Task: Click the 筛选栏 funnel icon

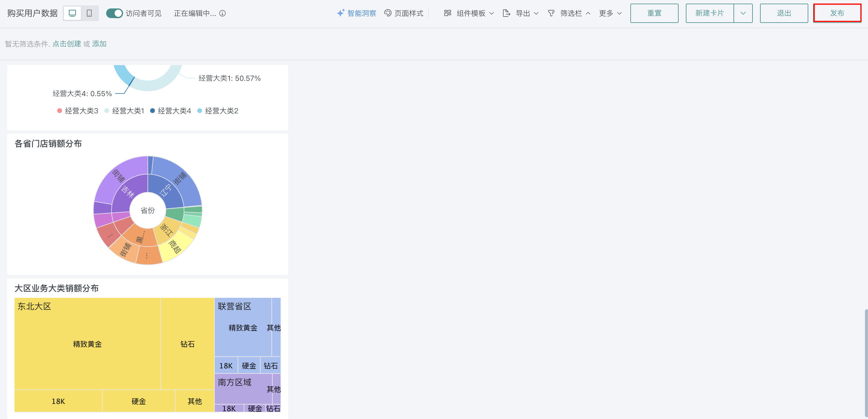Action: [x=551, y=13]
